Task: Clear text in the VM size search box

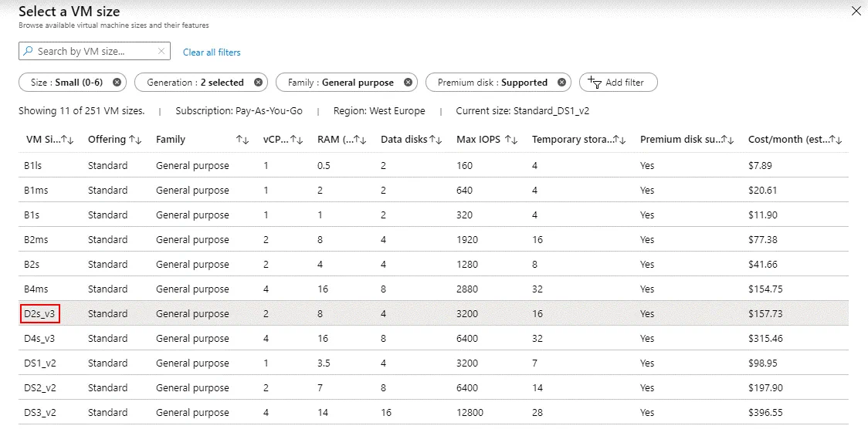Action: 161,52
